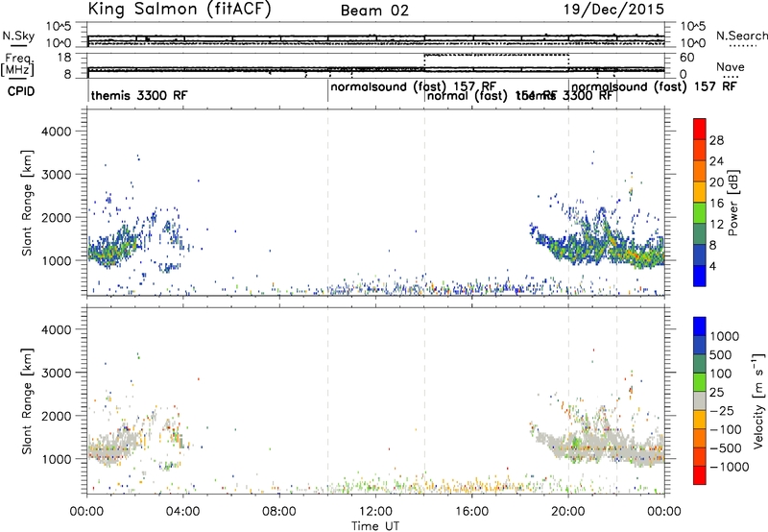
Task: Pick the yellow -100 to -25 velocity segment
Action: (x=700, y=420)
